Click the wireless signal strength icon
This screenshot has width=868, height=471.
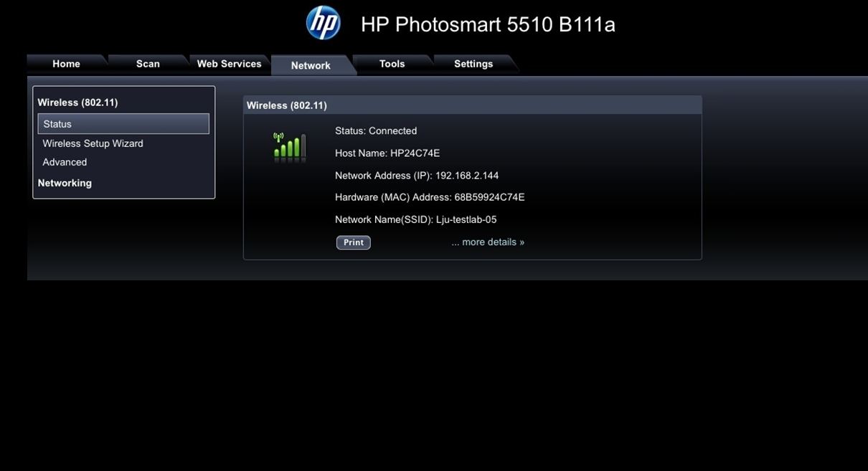click(289, 146)
